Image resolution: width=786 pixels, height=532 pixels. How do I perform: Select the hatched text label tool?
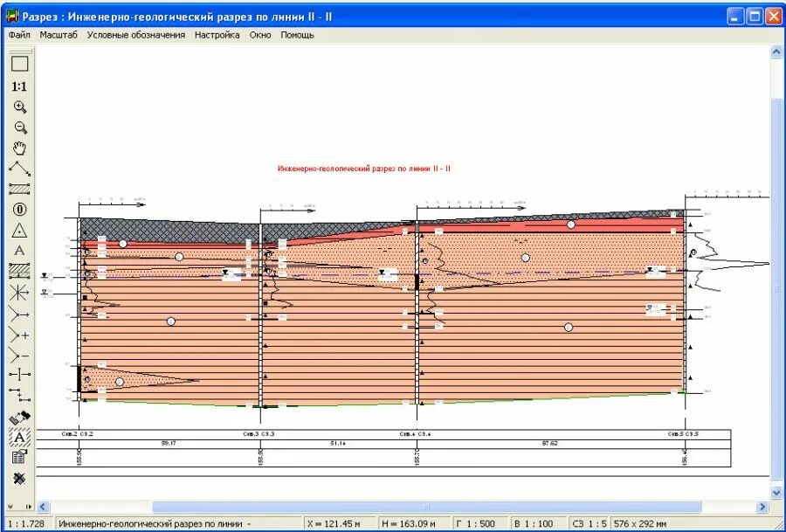point(19,438)
